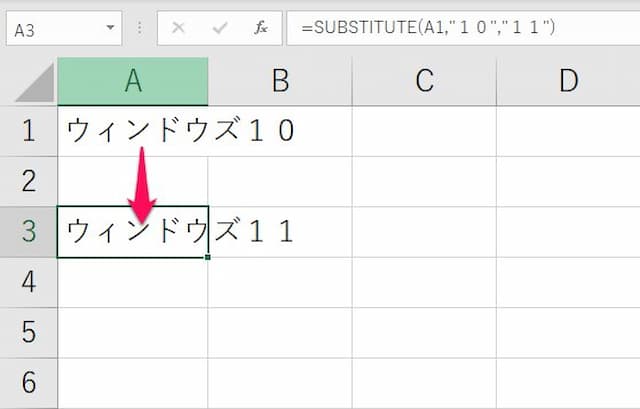Image resolution: width=640 pixels, height=409 pixels.
Task: Click cell A1 containing ウィンドウズ１０
Action: [133, 130]
